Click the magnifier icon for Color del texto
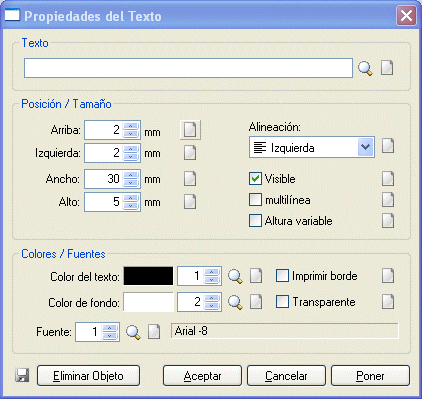This screenshot has height=399, width=422. 235,277
